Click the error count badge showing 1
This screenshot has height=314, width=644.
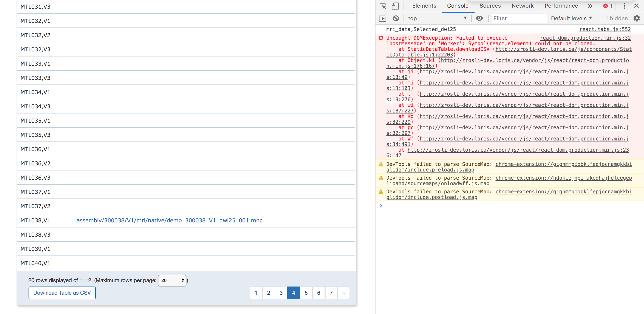click(x=608, y=6)
